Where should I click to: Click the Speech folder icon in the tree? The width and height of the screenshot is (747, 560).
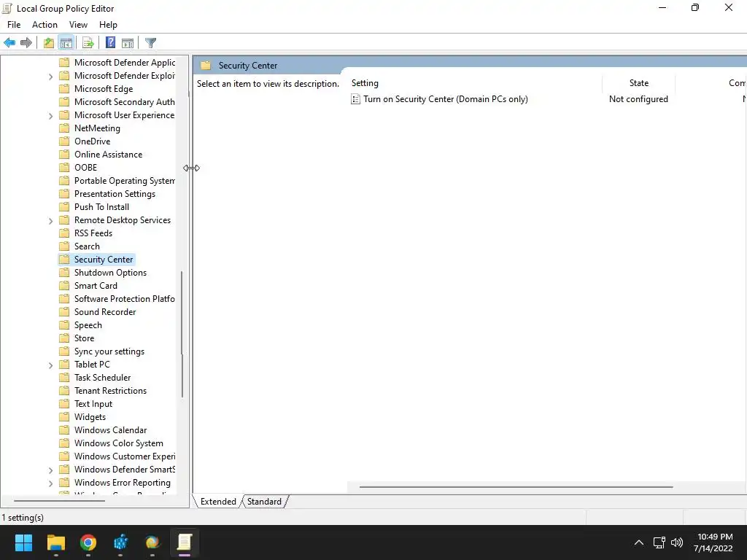pos(64,325)
